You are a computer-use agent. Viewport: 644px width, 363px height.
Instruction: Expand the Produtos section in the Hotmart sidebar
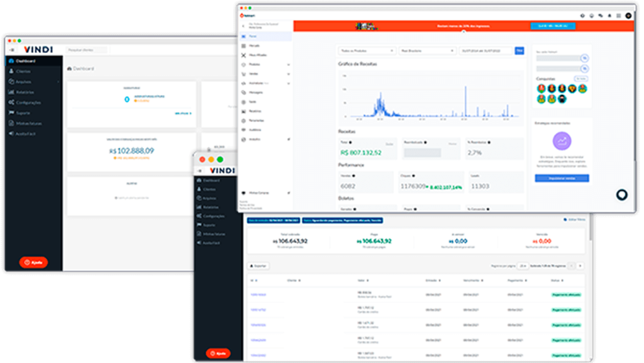(288, 65)
